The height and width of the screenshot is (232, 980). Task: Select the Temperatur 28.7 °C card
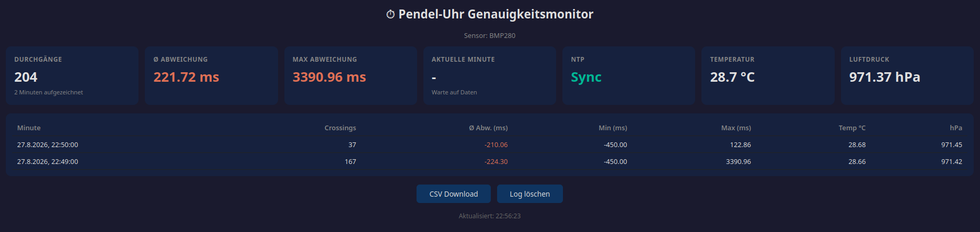[768, 75]
